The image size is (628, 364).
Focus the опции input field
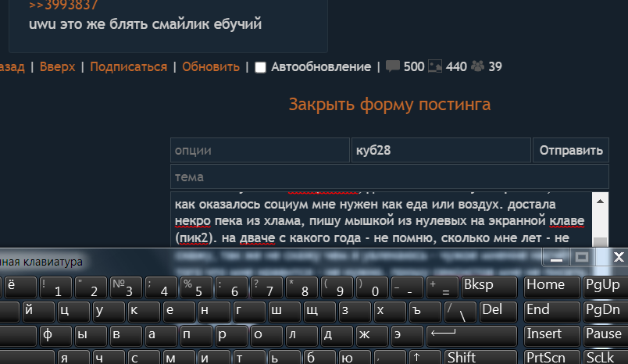pyautogui.click(x=259, y=150)
